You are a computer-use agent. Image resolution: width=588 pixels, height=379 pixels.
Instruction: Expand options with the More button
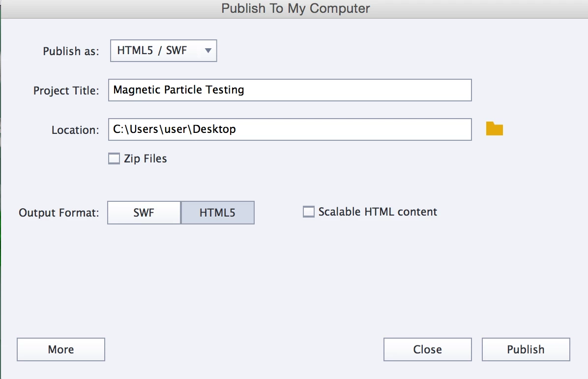(x=61, y=349)
